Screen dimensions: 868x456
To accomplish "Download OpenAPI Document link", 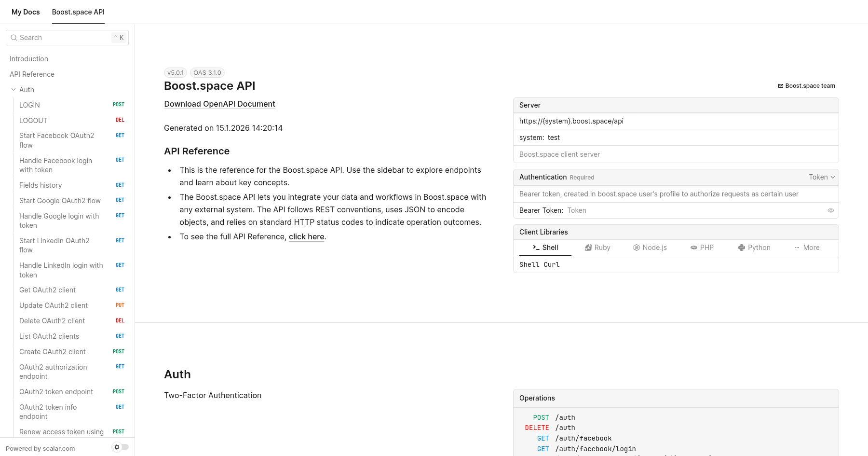I will point(219,104).
